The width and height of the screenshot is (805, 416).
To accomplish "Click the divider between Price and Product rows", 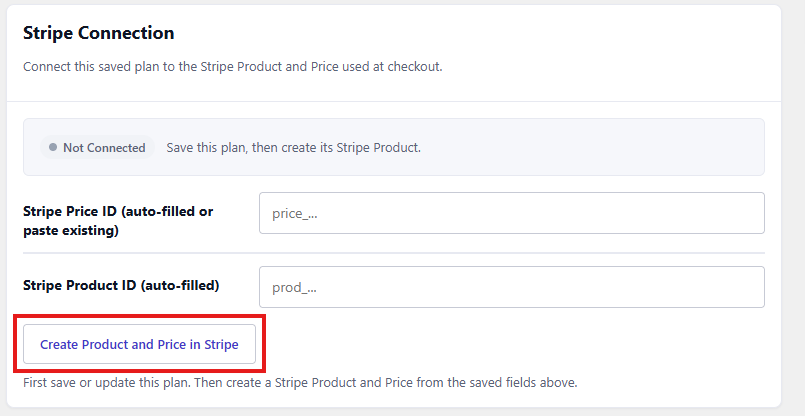I will (394, 253).
